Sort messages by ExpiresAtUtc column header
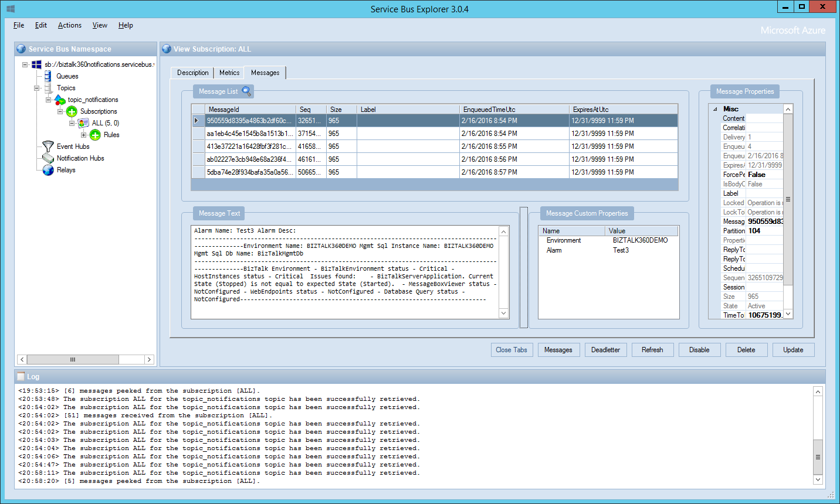The image size is (840, 504). 623,110
